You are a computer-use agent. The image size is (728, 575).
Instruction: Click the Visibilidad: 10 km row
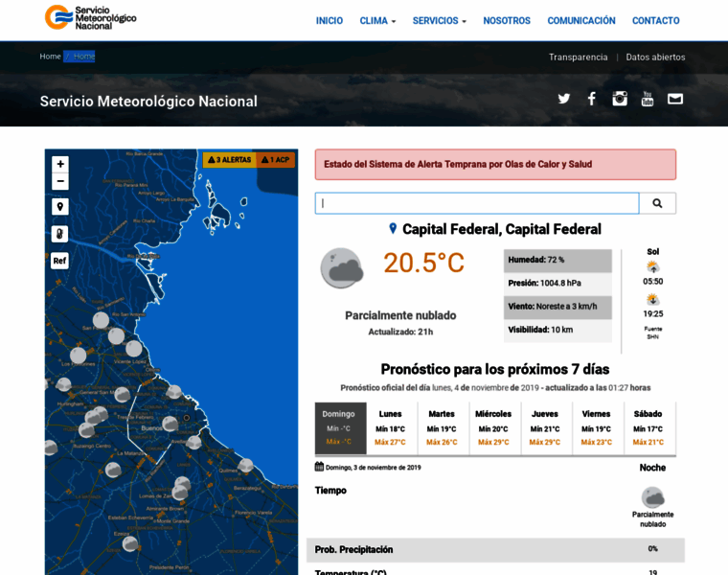557,331
